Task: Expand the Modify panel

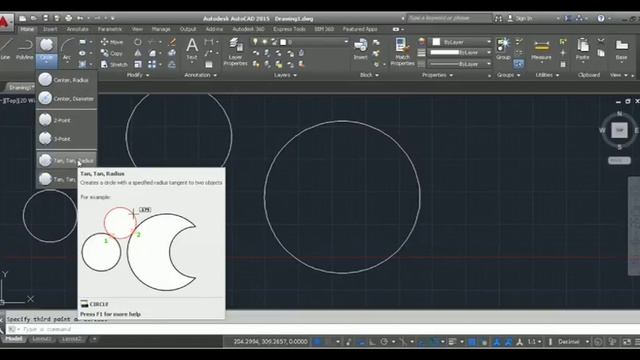Action: (138, 75)
